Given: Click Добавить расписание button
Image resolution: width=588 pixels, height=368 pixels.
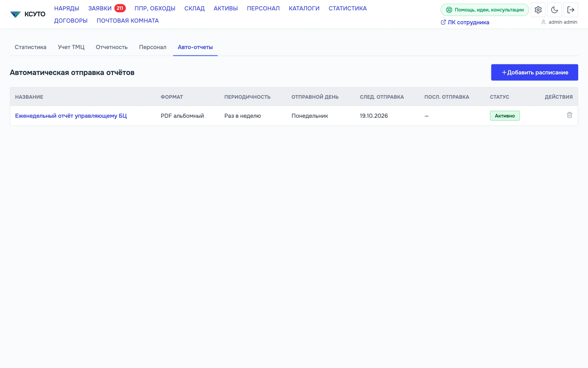Looking at the screenshot, I should [534, 73].
